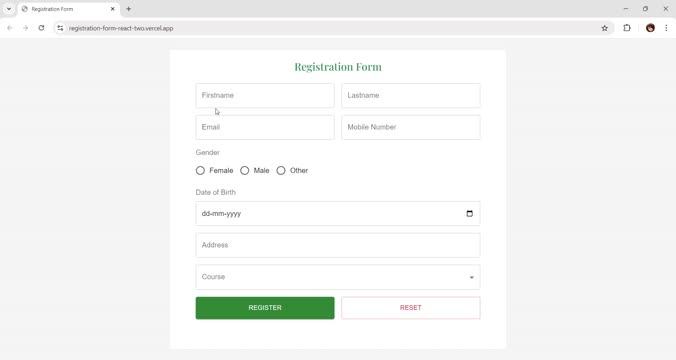
Task: Open the date picker calendar icon
Action: point(469,213)
